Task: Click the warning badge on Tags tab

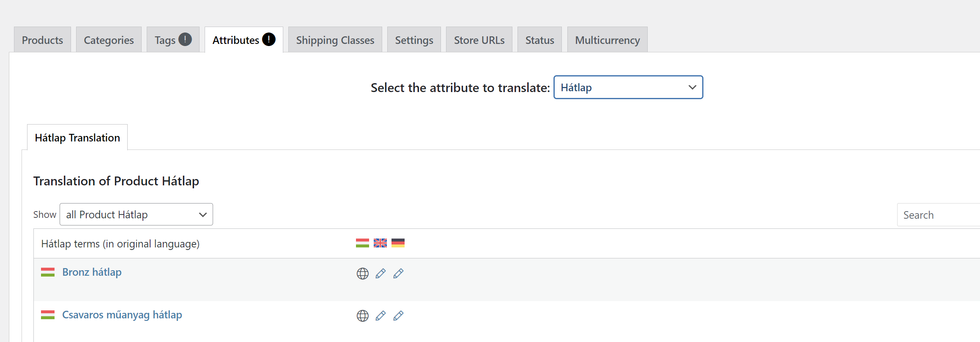Action: (185, 39)
